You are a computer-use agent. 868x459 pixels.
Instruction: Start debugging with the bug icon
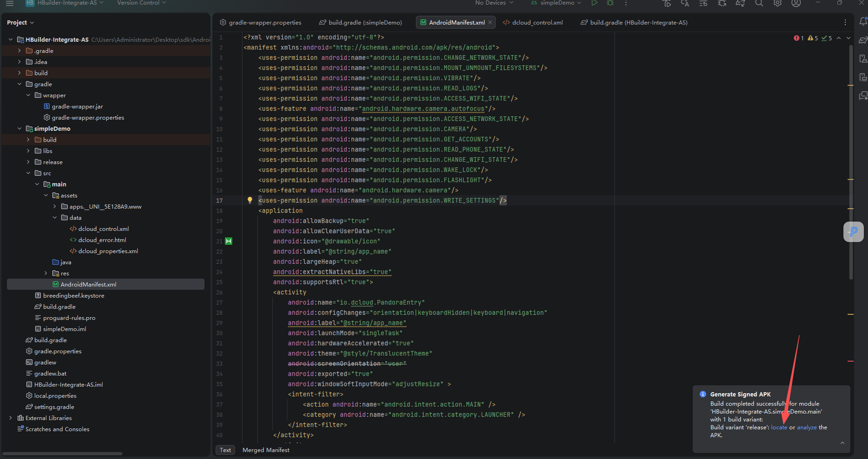pyautogui.click(x=610, y=3)
